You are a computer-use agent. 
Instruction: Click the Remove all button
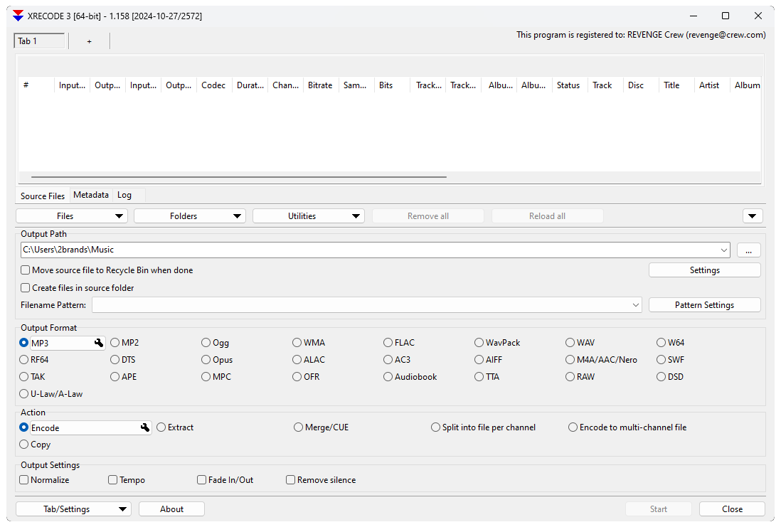(x=428, y=216)
